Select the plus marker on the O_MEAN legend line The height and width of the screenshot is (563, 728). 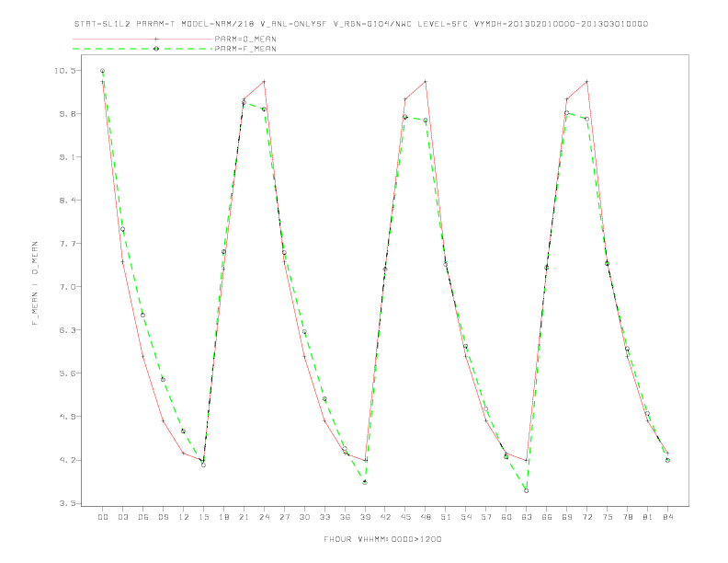[156, 39]
